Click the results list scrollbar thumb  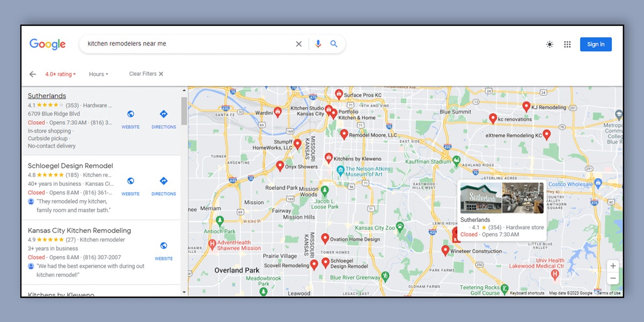point(184,110)
